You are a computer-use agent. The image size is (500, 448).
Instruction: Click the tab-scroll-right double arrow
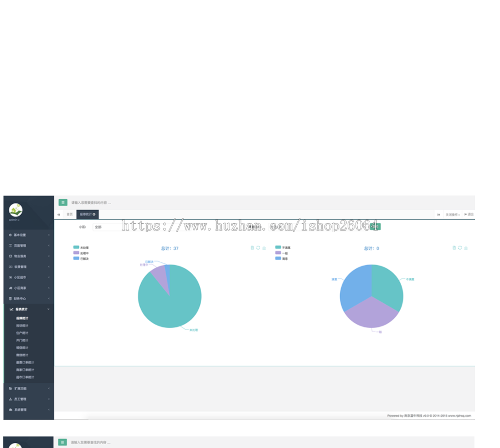click(438, 215)
